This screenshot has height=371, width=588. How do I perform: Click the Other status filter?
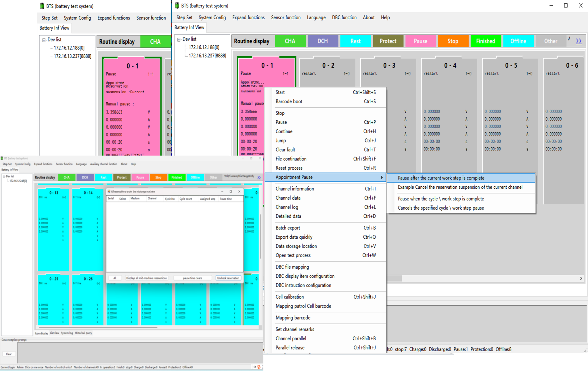coord(550,41)
